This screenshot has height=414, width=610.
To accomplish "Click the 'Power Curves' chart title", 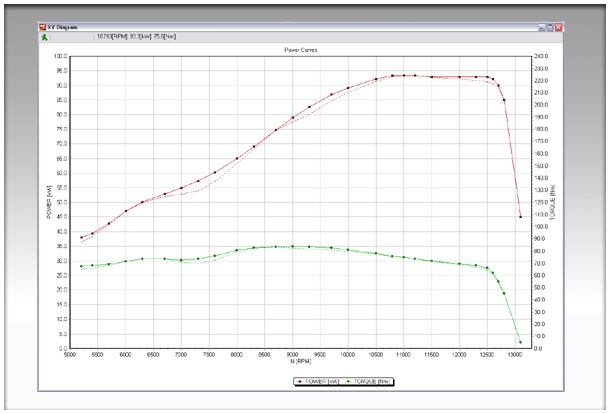I will [x=302, y=48].
